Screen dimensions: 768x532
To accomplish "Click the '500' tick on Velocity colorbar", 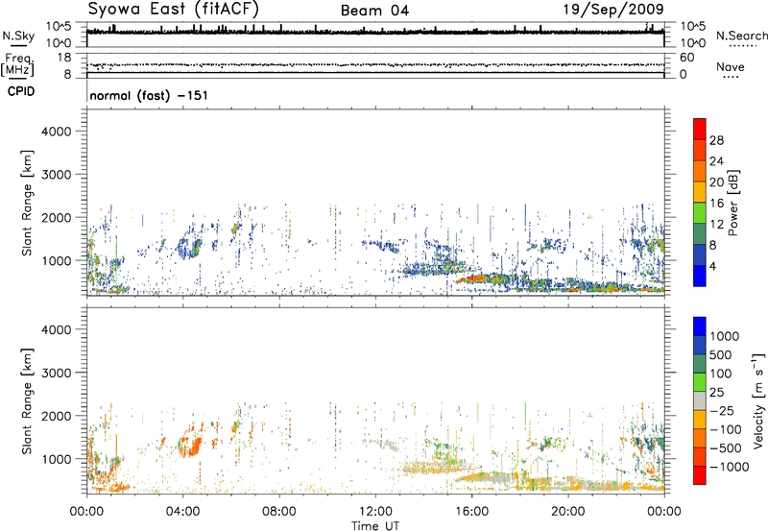I will (721, 355).
